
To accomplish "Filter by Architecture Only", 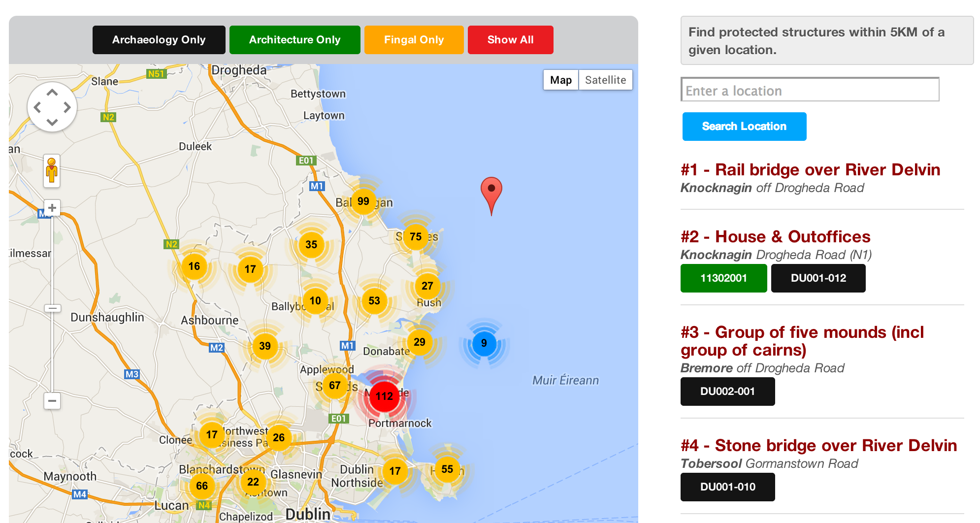I will coord(294,40).
